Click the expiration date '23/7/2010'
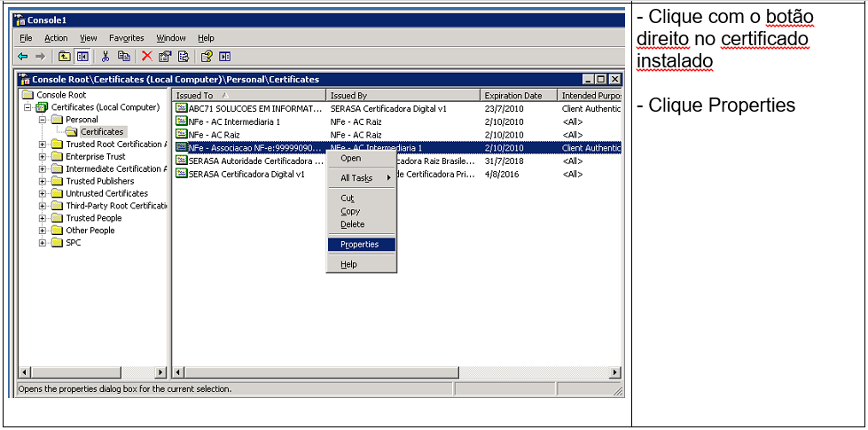The height and width of the screenshot is (430, 868). pyautogui.click(x=504, y=108)
